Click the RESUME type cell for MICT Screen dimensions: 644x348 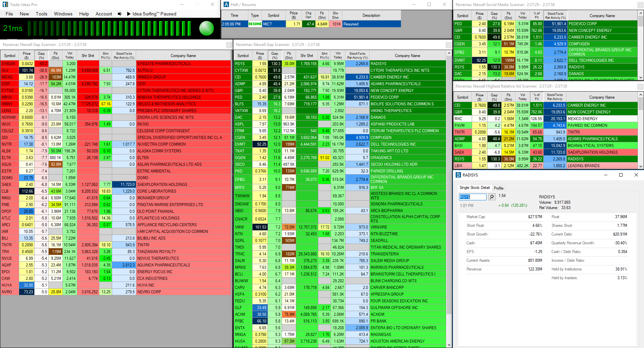click(x=255, y=24)
